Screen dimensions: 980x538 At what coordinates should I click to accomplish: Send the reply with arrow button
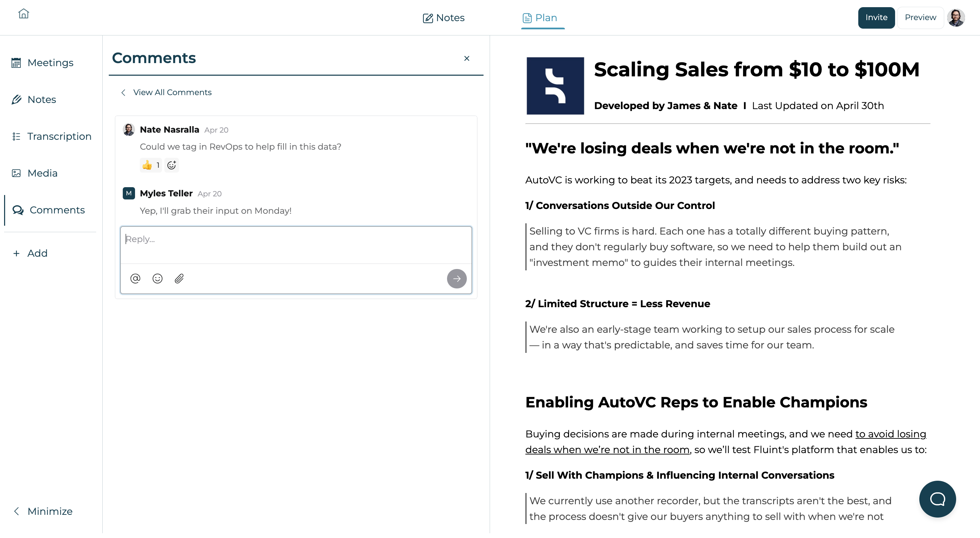click(x=456, y=279)
